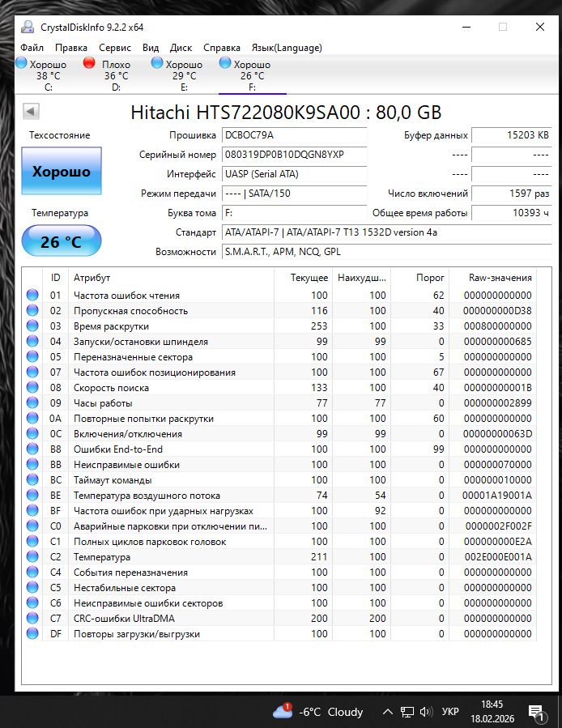The image size is (562, 728).
Task: Click status orb for Температура row C2
Action: (32, 556)
